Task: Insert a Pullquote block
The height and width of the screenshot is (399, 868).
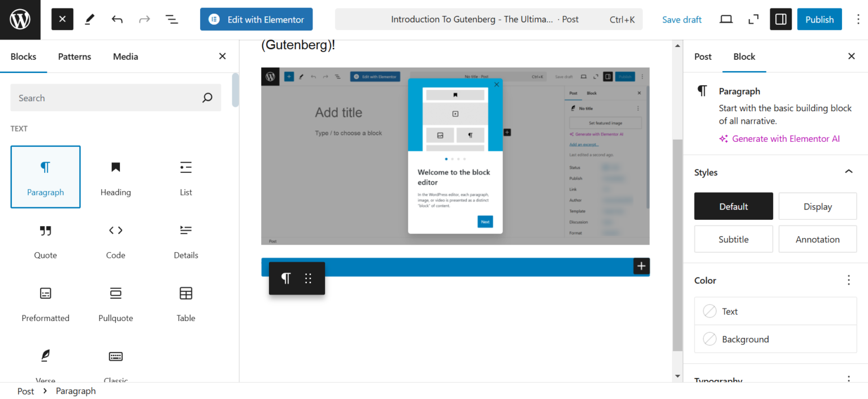Action: coord(115,302)
